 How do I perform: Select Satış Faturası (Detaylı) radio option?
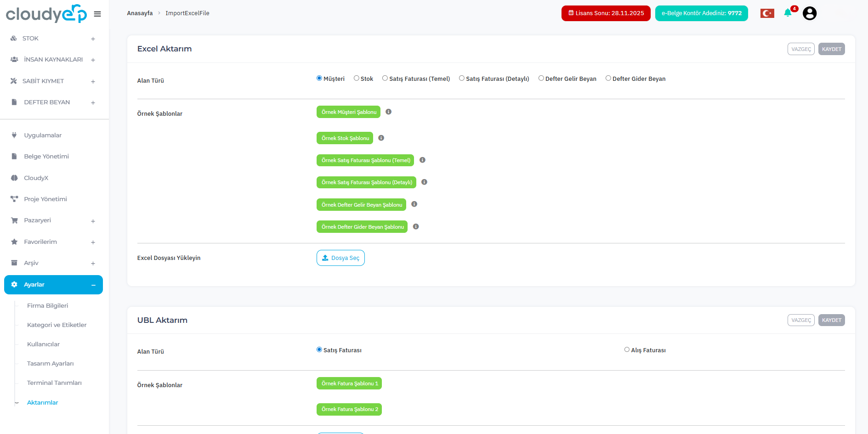462,78
